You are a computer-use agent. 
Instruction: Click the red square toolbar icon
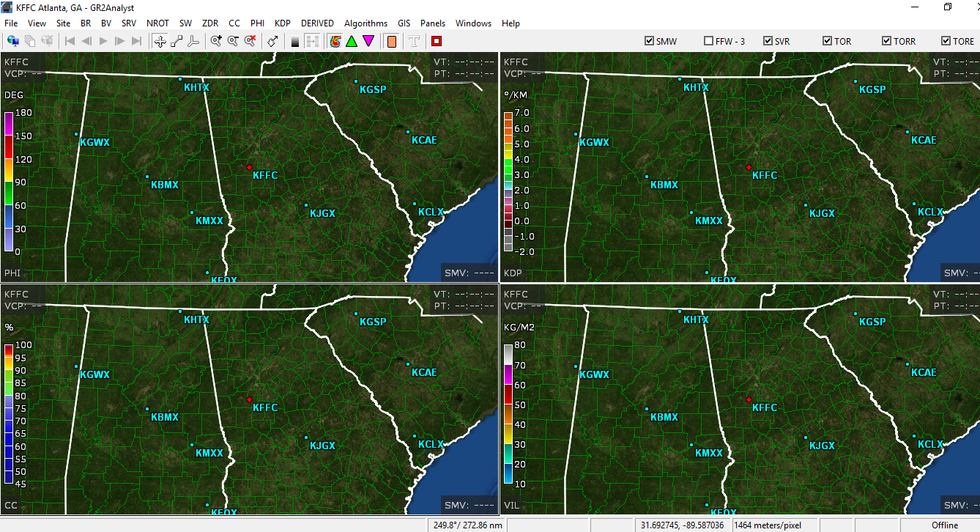(437, 41)
